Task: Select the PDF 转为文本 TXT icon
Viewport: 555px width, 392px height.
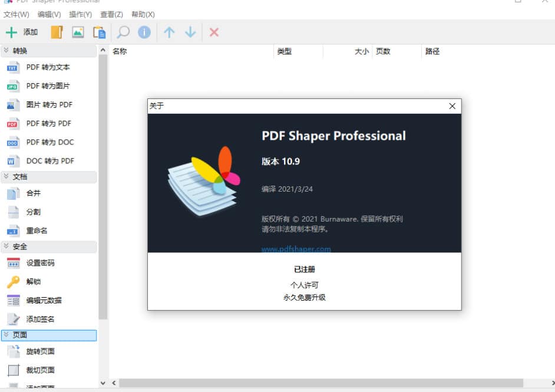Action: pyautogui.click(x=13, y=67)
